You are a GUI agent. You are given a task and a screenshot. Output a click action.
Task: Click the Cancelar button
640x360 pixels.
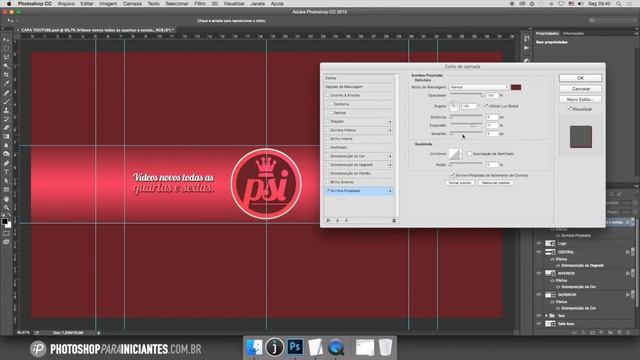pos(580,89)
